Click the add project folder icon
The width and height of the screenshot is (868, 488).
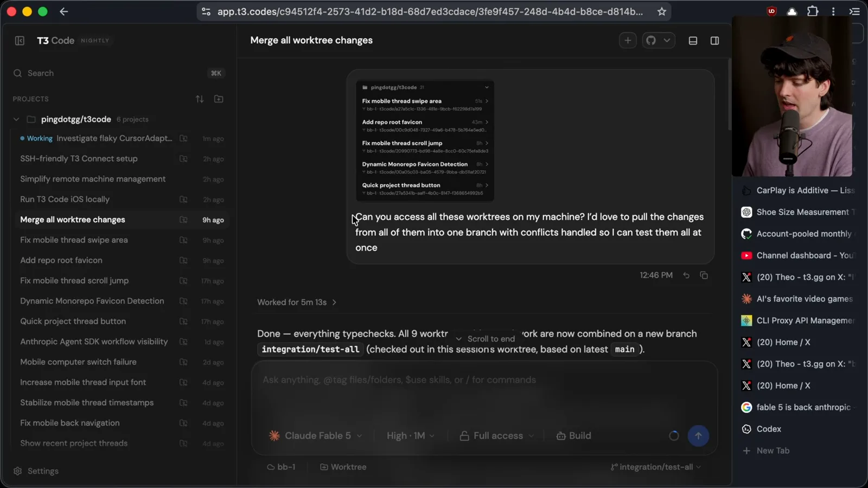click(219, 99)
